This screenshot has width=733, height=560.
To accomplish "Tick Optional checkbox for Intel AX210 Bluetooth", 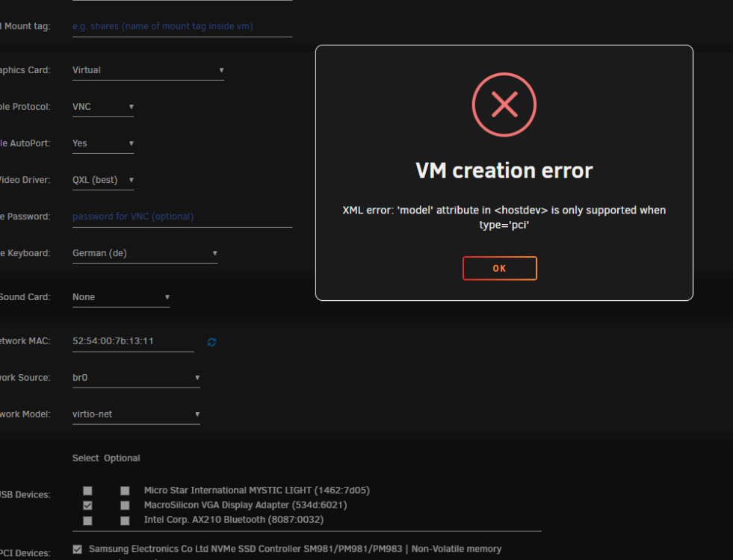I will (x=125, y=520).
